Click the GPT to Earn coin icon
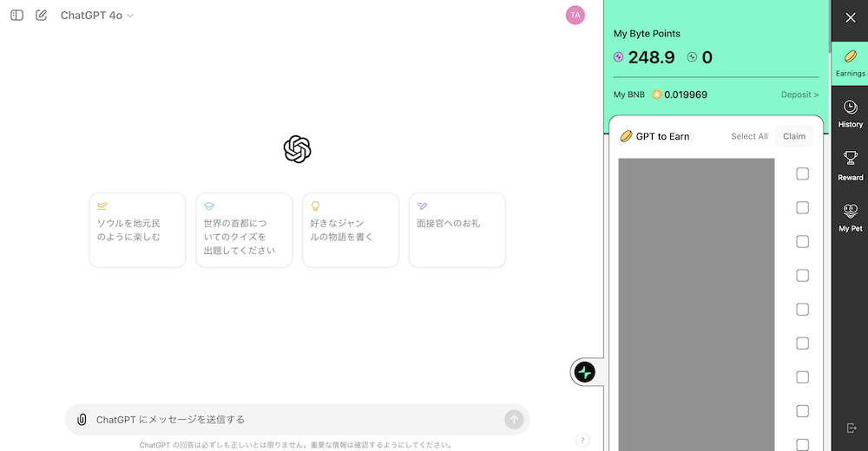This screenshot has width=868, height=451. tap(626, 136)
